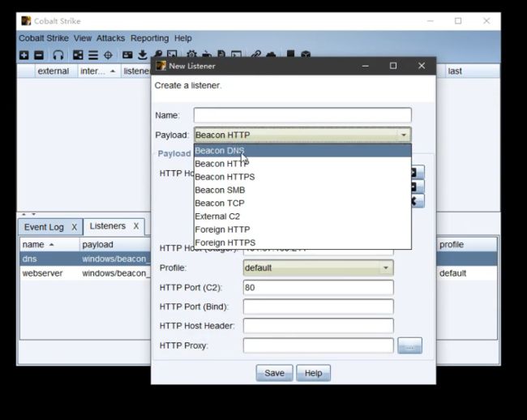Choose Beacon SMB from payload list
The height and width of the screenshot is (420, 527).
tap(302, 190)
